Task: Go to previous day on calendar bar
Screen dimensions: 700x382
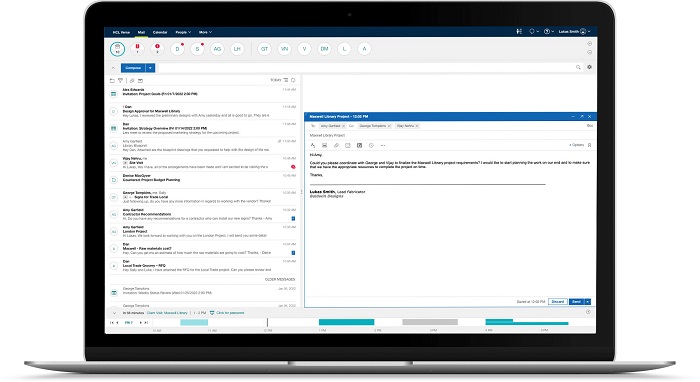Action: (x=117, y=323)
